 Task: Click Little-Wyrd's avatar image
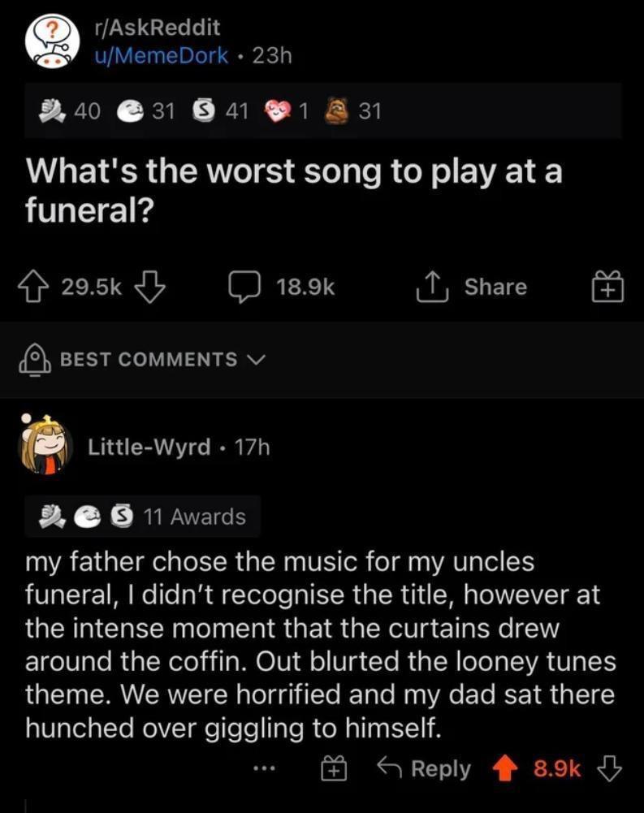coord(45,446)
